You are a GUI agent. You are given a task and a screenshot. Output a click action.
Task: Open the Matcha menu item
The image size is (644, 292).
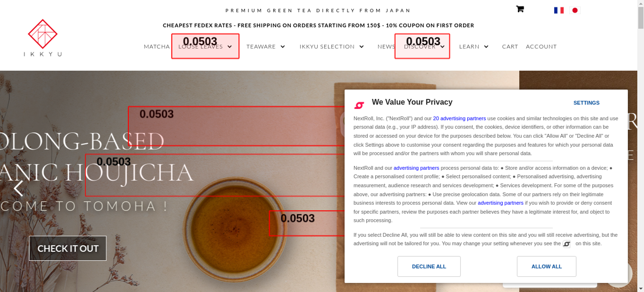point(156,47)
